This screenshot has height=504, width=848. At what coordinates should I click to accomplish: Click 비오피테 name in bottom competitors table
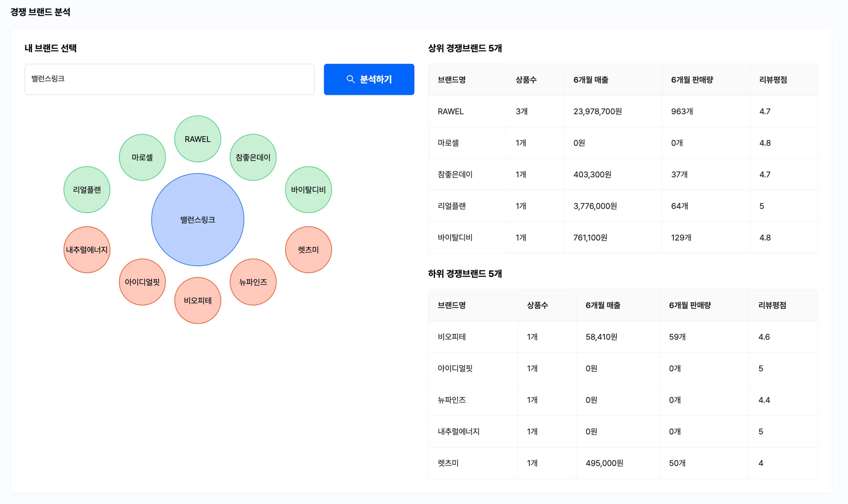tap(451, 337)
